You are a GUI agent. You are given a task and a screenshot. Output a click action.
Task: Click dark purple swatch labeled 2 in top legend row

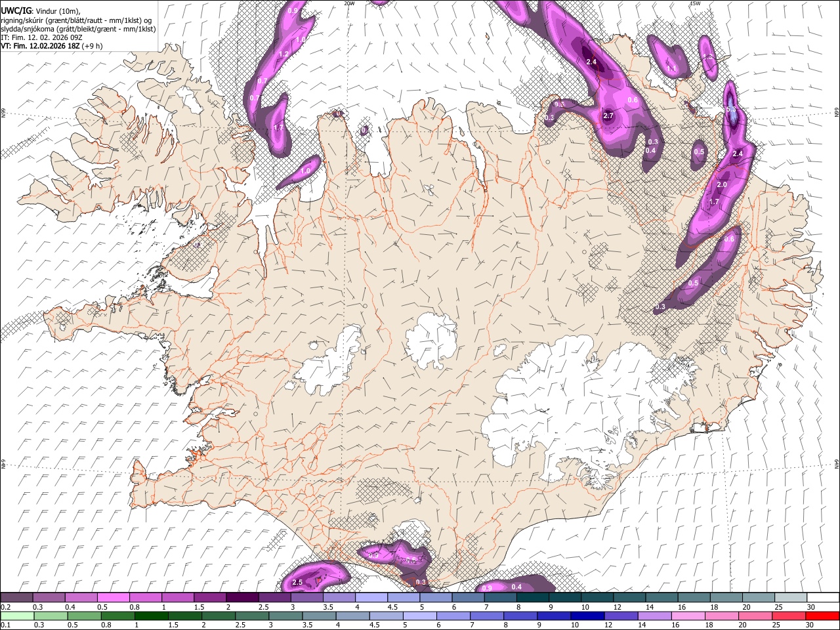pyautogui.click(x=241, y=597)
